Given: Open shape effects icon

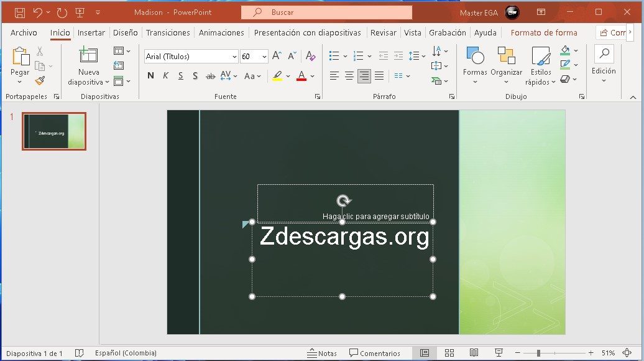Looking at the screenshot, I should click(565, 79).
